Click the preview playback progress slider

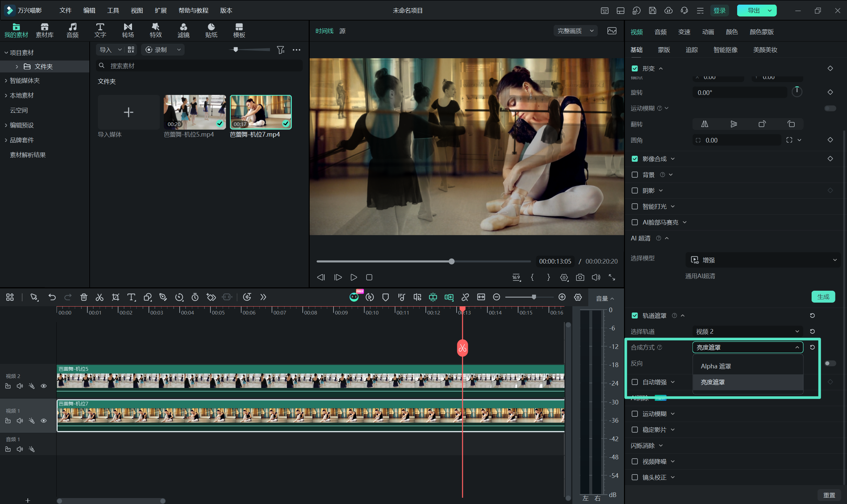[x=423, y=262]
